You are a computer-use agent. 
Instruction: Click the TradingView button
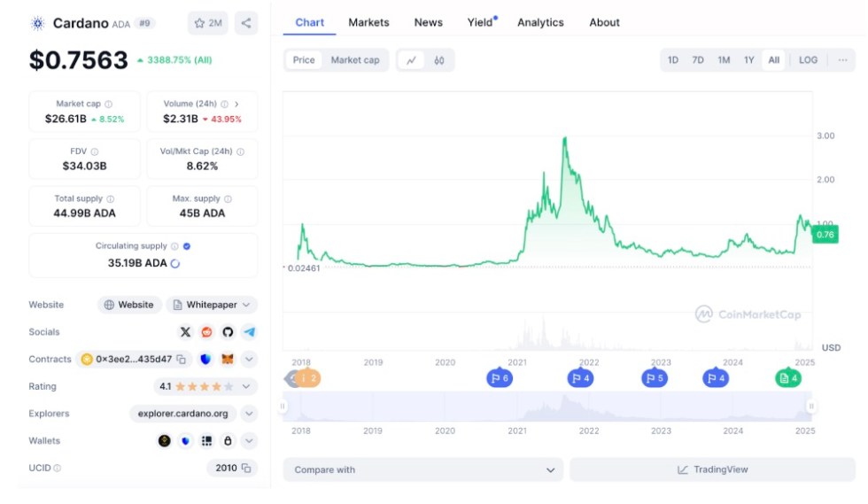point(712,469)
